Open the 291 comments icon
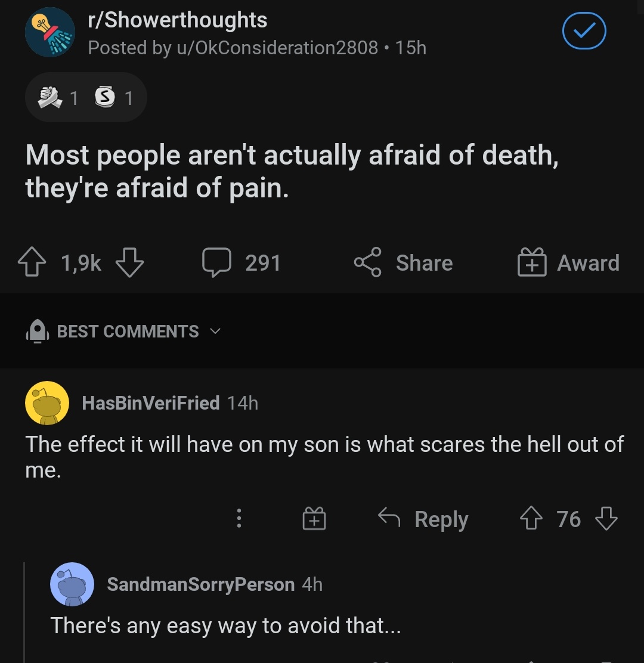The height and width of the screenshot is (663, 644). coord(217,263)
